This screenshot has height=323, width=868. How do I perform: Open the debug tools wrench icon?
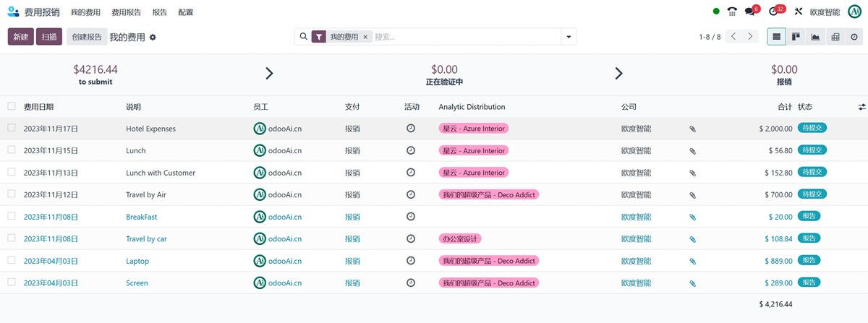[x=799, y=12]
